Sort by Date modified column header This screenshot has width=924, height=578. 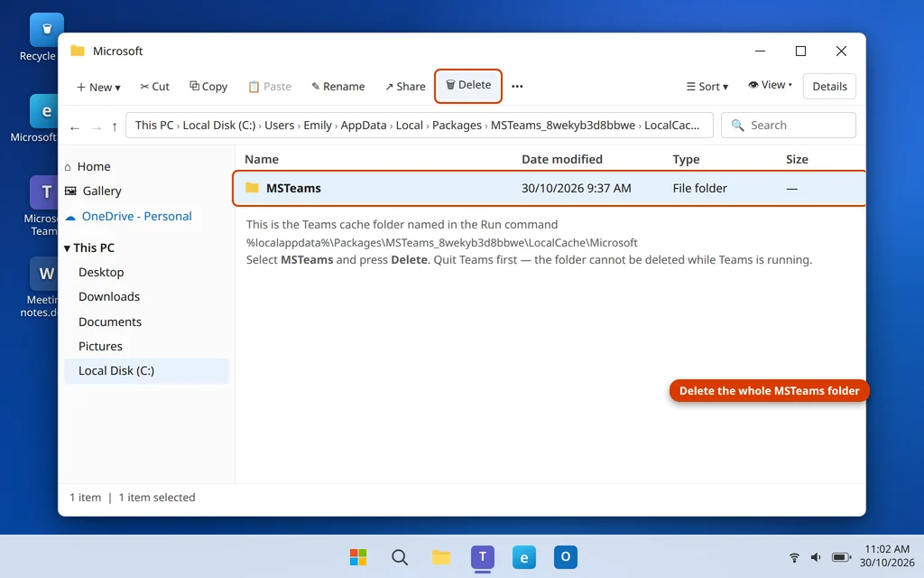click(x=562, y=159)
